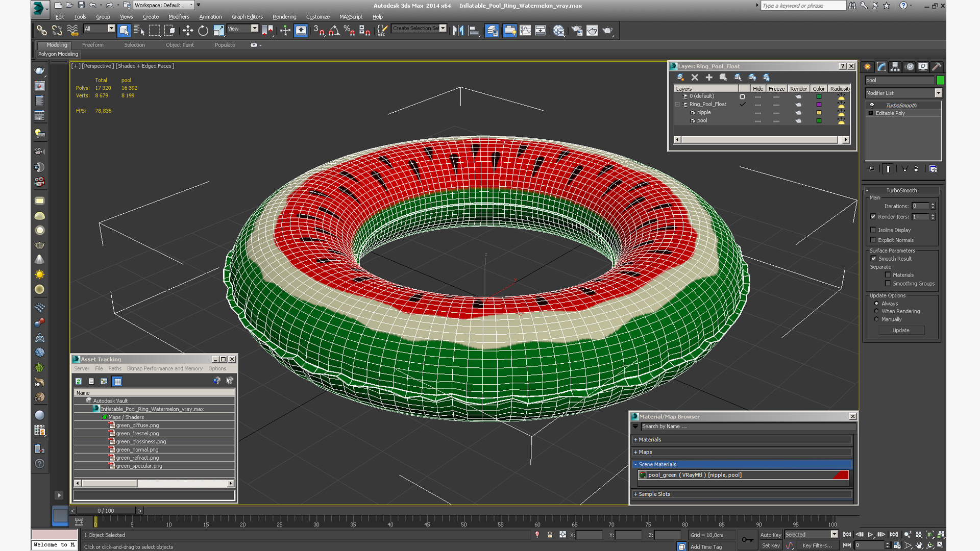Toggle the Smooth Result checkbox

pos(873,259)
